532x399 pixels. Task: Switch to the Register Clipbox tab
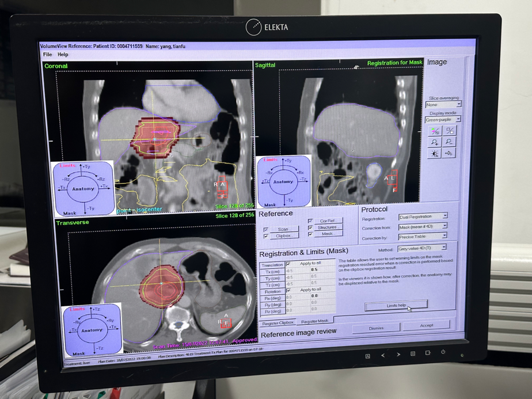pyautogui.click(x=278, y=323)
